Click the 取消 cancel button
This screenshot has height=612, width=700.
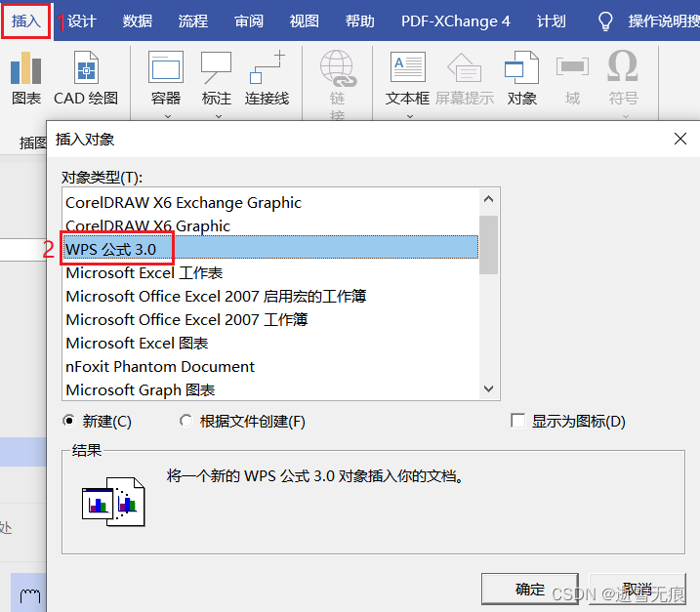coord(638,590)
